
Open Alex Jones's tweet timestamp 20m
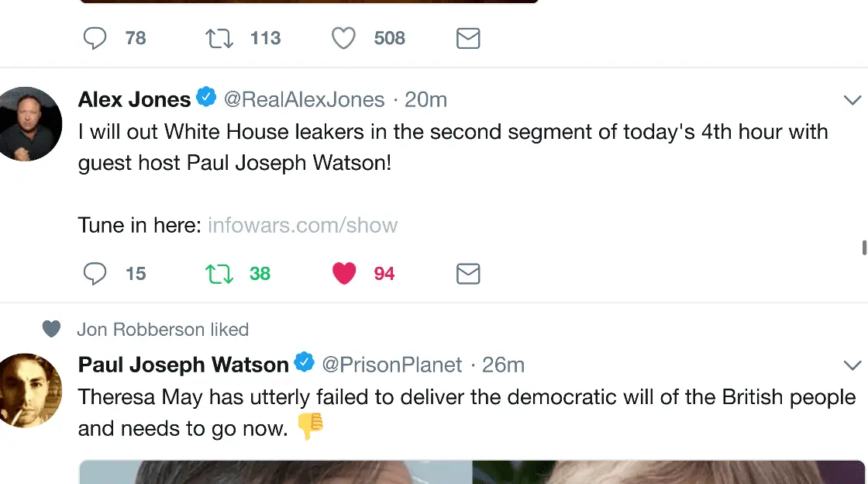(425, 99)
